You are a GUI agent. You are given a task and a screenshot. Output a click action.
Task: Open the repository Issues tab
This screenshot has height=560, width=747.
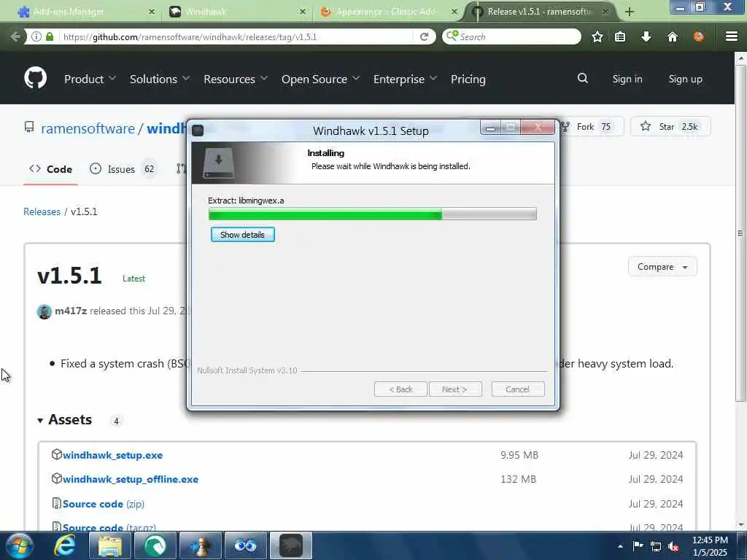tap(123, 169)
